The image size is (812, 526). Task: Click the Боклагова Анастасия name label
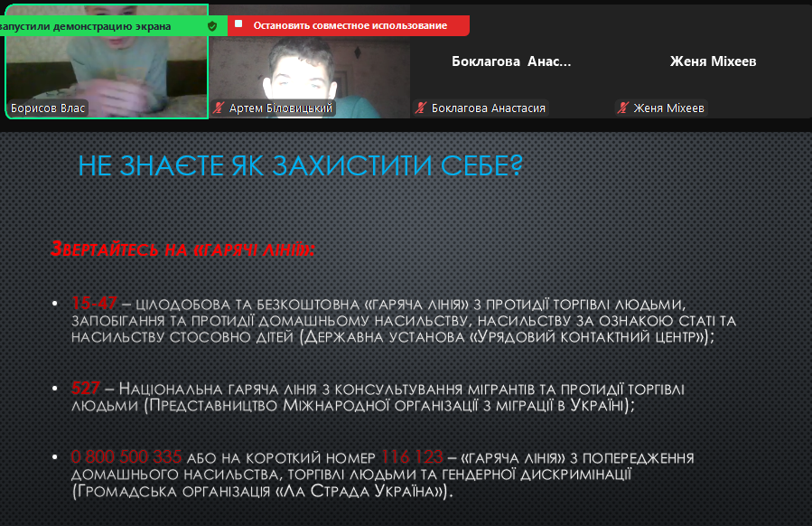click(488, 108)
